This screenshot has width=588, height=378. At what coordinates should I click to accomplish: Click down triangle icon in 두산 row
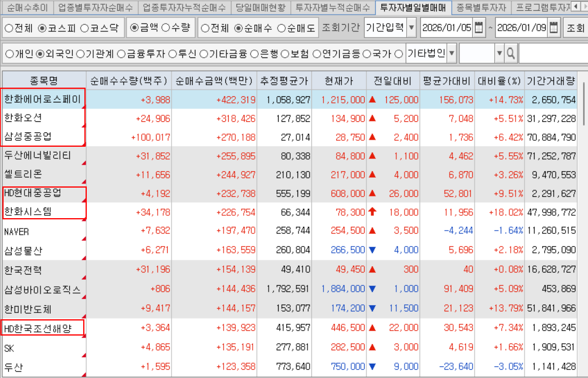click(372, 366)
